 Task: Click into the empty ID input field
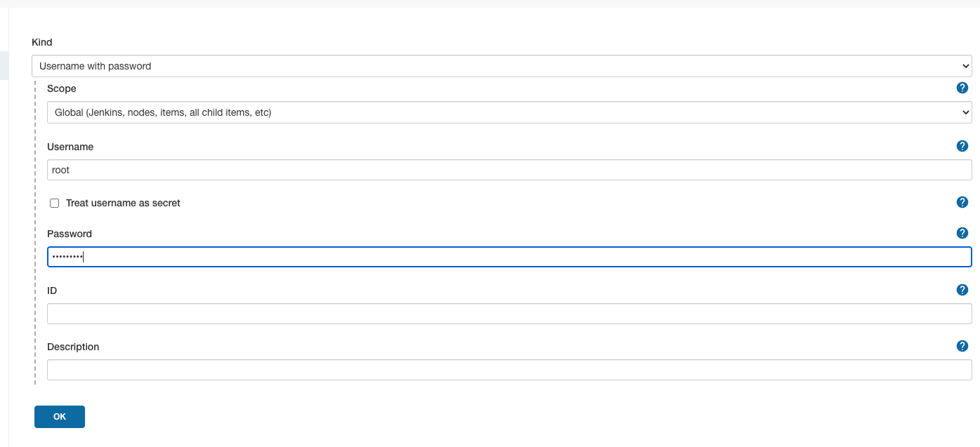point(509,314)
